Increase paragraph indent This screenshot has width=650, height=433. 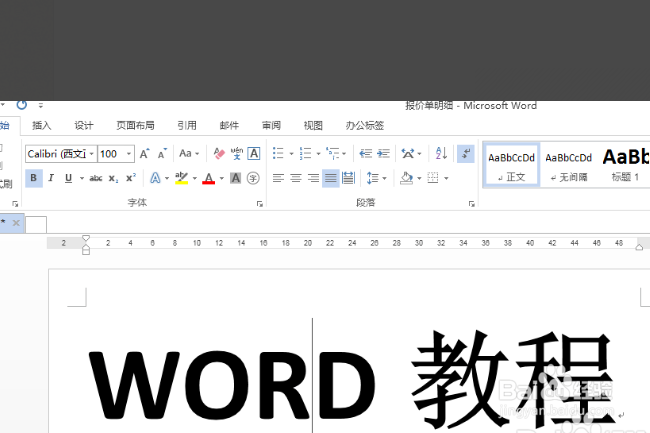pyautogui.click(x=383, y=153)
